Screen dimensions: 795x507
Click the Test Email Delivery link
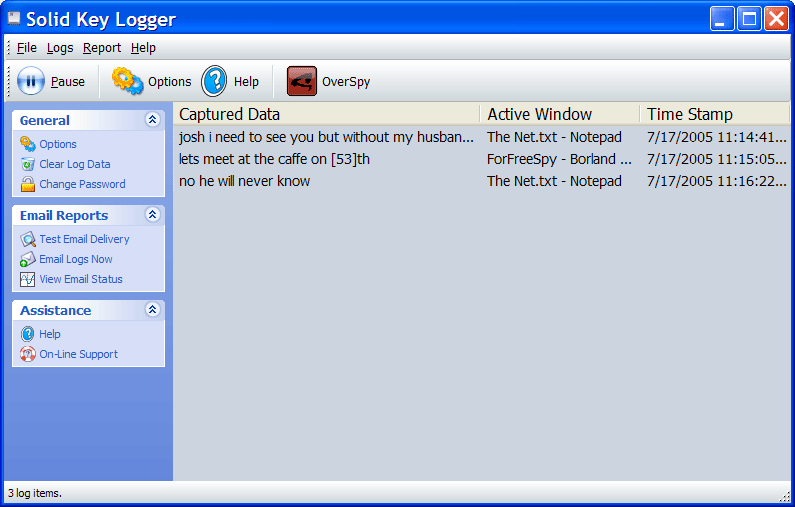point(85,239)
